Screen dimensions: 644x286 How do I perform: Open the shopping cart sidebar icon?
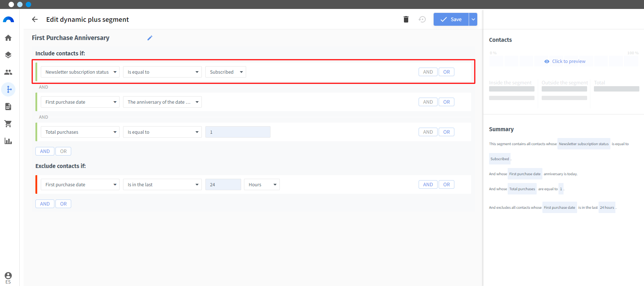tap(8, 124)
